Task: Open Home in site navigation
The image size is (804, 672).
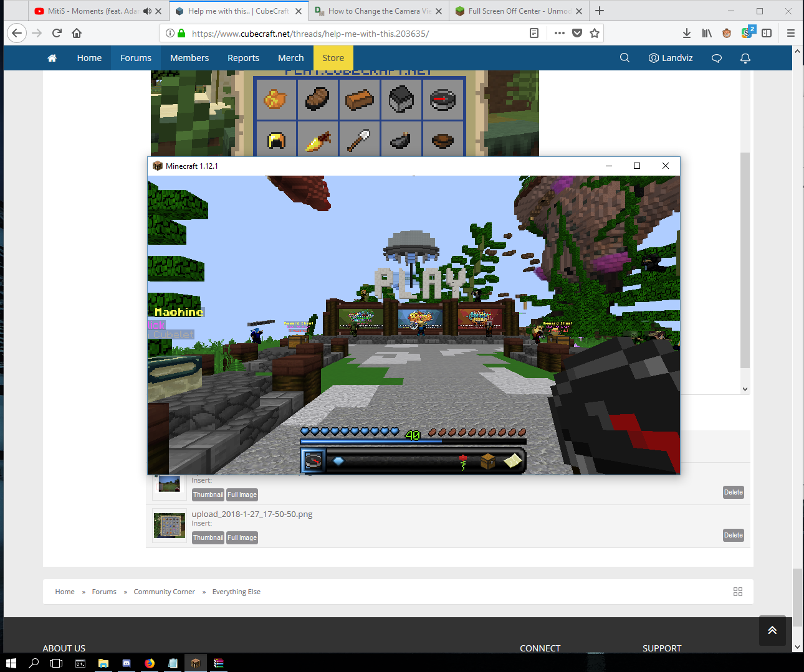Action: (89, 58)
